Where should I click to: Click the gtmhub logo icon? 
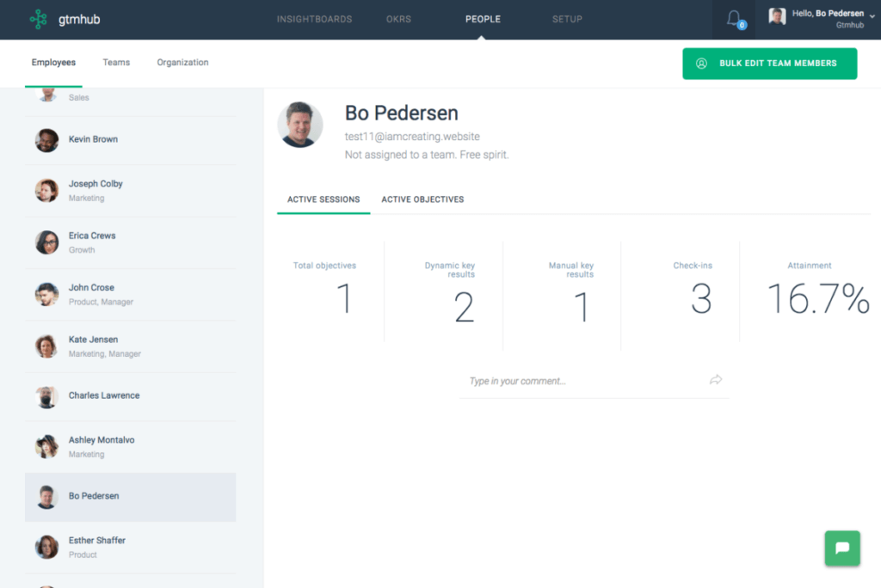point(36,18)
